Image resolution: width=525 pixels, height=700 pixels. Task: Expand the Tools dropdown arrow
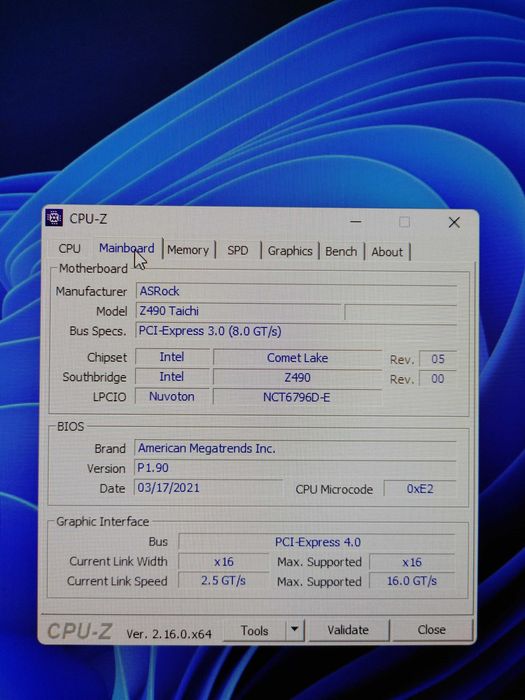[294, 630]
